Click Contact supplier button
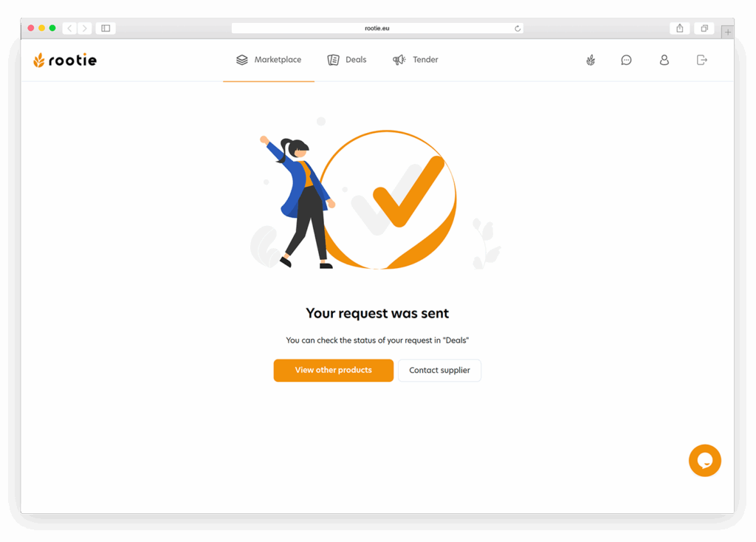This screenshot has height=542, width=756. [x=440, y=371]
